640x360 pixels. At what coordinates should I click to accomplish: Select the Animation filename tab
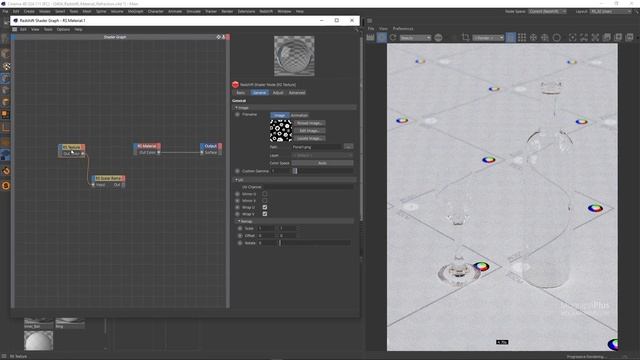[x=299, y=116]
